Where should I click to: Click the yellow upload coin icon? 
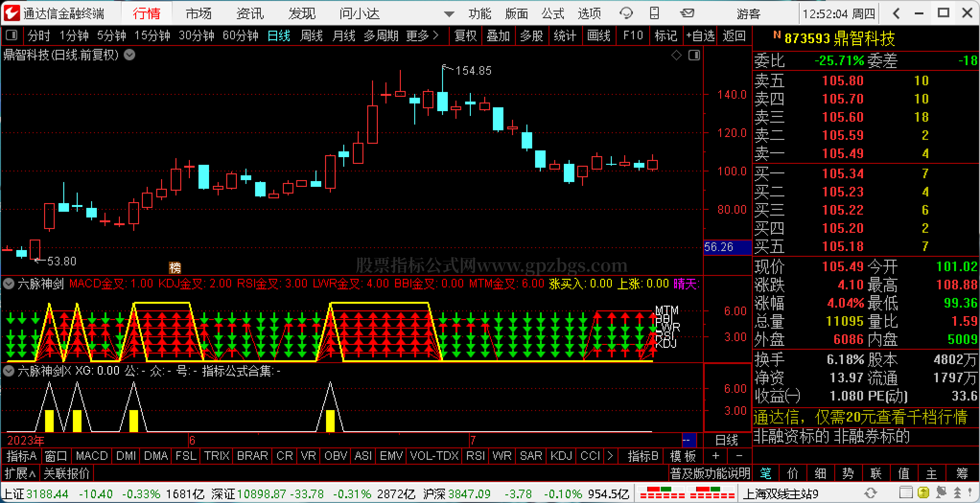point(923,493)
